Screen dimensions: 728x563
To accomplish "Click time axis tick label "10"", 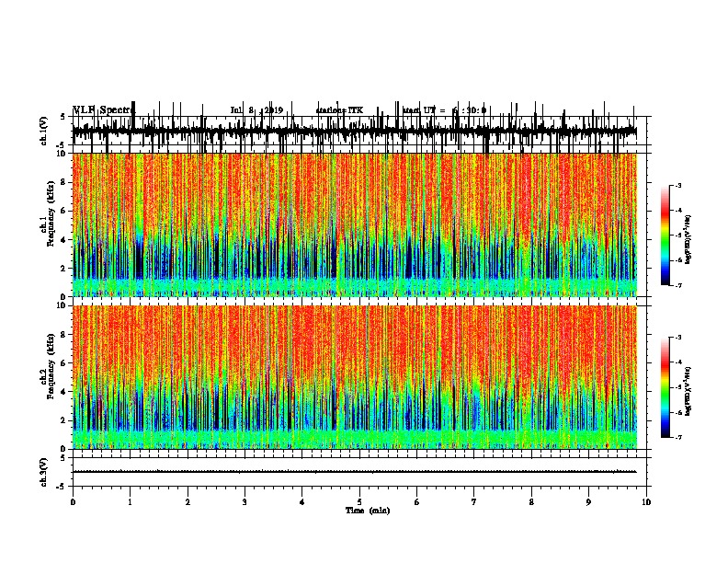I will tap(646, 502).
